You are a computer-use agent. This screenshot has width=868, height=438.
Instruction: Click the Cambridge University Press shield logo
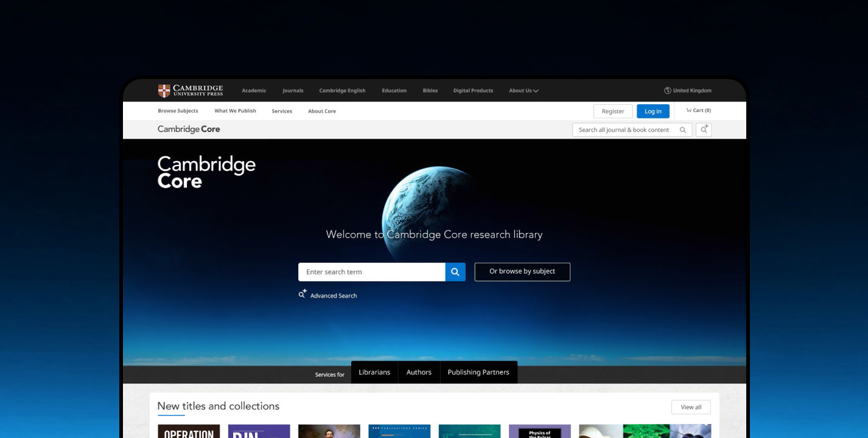tap(164, 91)
